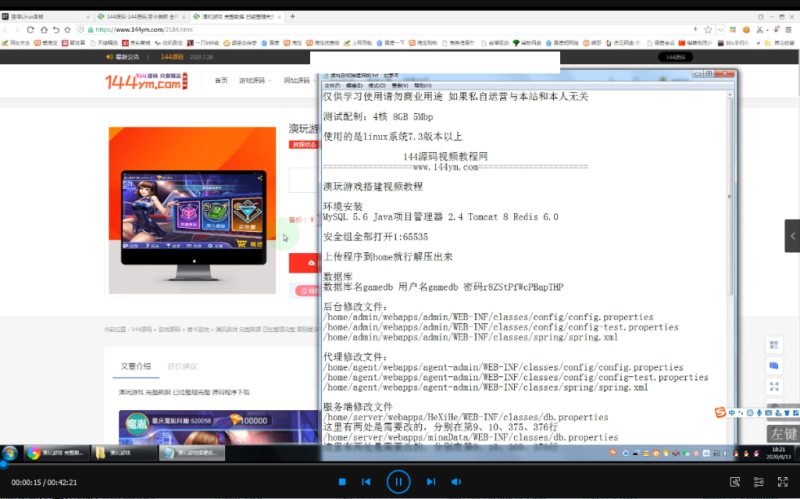Open the 首页 navigation item on website
Screen dimensions: 800x499
click(221, 81)
